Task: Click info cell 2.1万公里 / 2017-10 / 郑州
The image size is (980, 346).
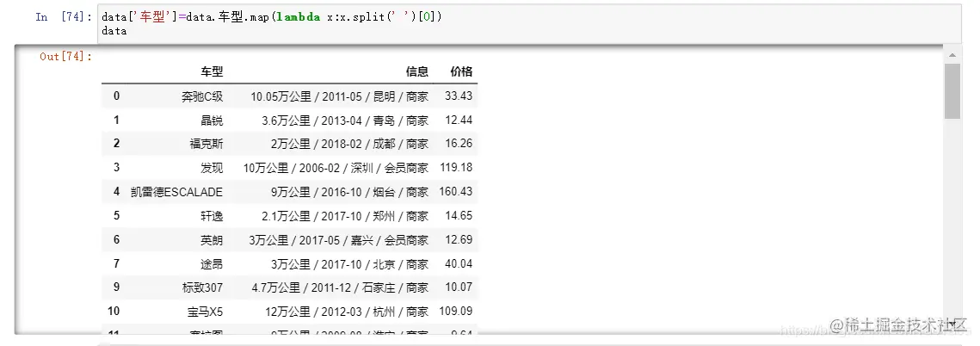Action: (345, 216)
